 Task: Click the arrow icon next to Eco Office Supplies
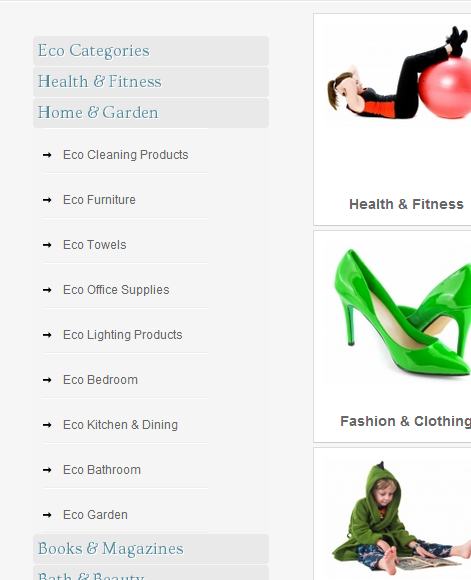click(x=47, y=290)
